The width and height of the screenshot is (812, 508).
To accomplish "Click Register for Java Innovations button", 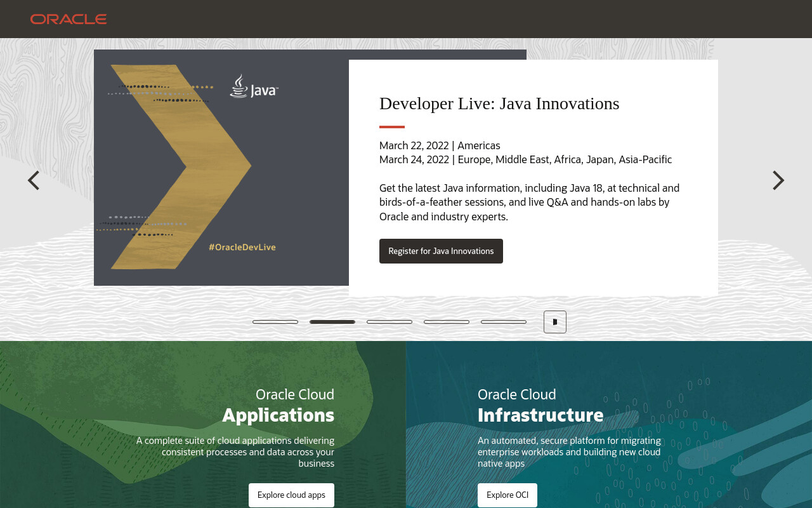I will 441,251.
